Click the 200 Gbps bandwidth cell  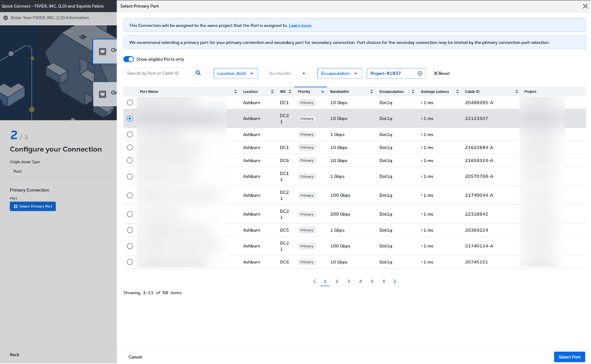click(x=340, y=214)
